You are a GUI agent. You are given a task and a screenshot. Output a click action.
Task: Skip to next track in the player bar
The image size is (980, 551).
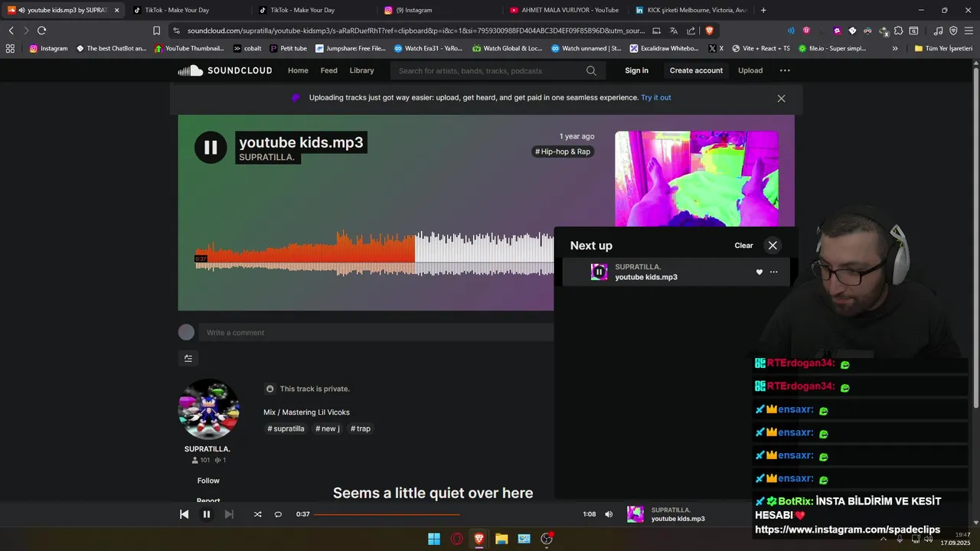228,514
